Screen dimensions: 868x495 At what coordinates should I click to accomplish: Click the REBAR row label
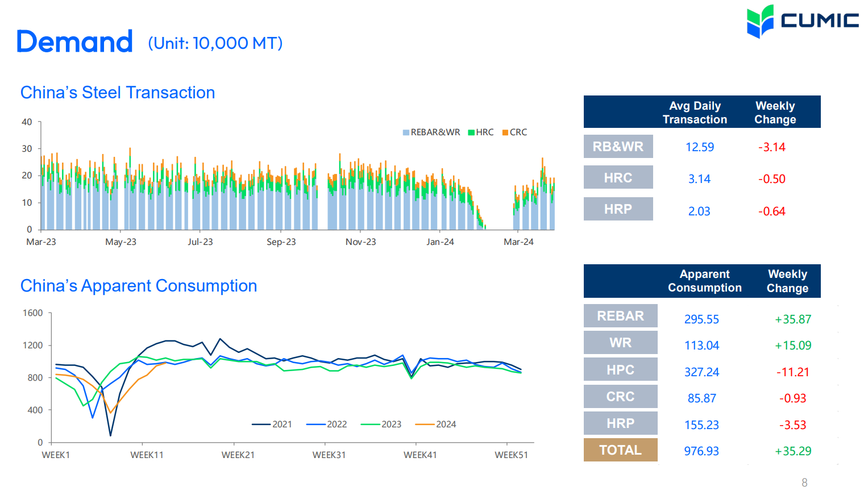coord(620,316)
